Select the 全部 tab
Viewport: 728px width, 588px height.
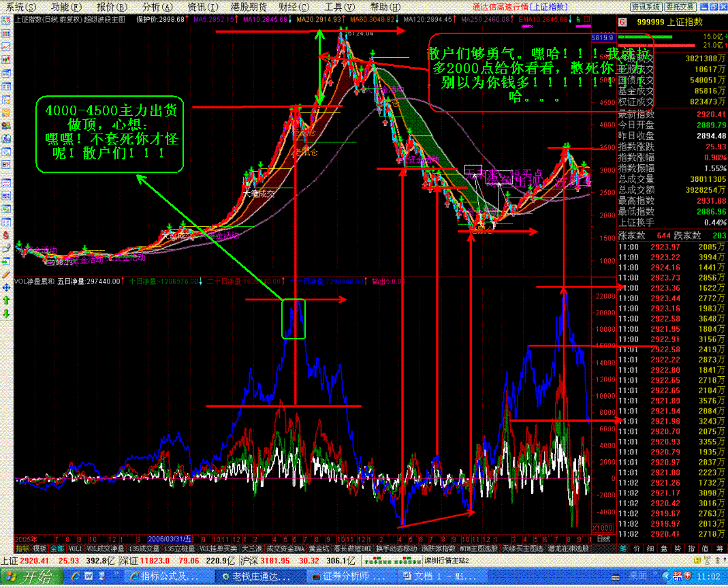[57, 548]
